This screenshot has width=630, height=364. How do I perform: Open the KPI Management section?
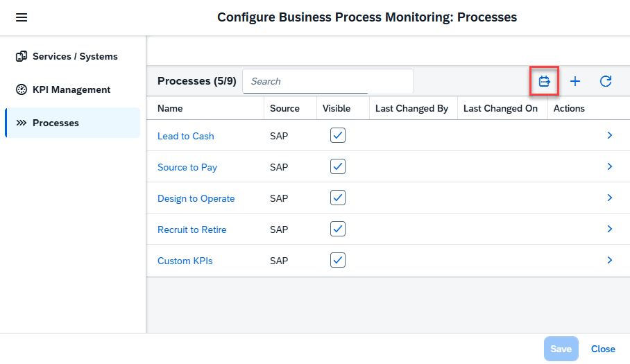71,89
